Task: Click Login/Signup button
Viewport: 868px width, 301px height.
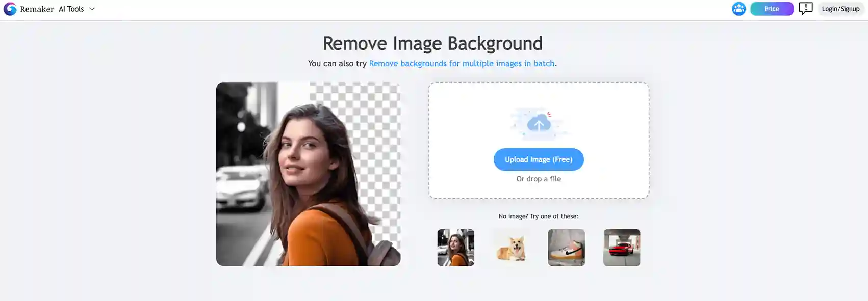Action: (x=840, y=9)
